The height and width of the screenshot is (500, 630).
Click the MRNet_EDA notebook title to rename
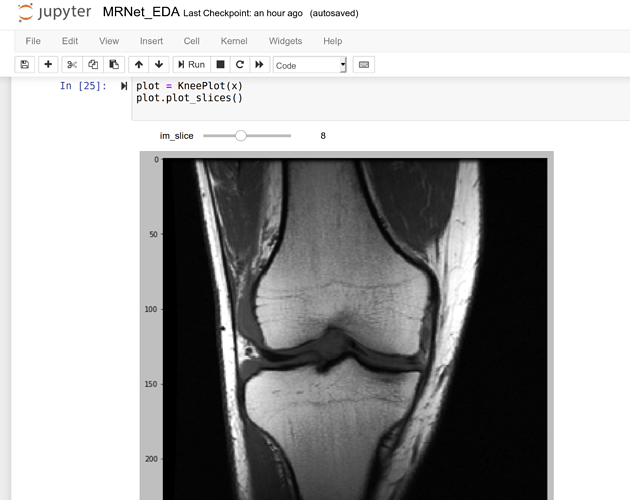(x=141, y=13)
